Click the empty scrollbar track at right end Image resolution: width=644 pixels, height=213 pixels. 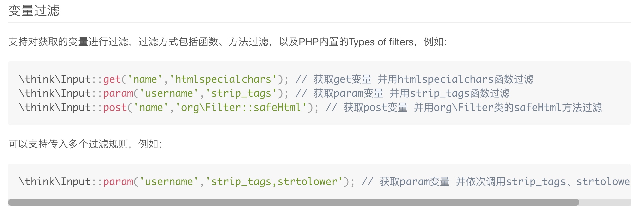pyautogui.click(x=605, y=202)
